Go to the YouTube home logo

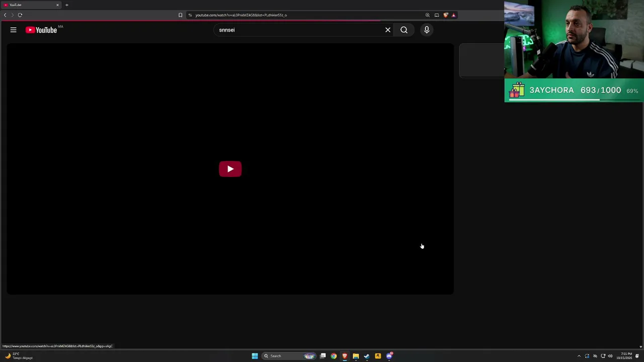41,30
